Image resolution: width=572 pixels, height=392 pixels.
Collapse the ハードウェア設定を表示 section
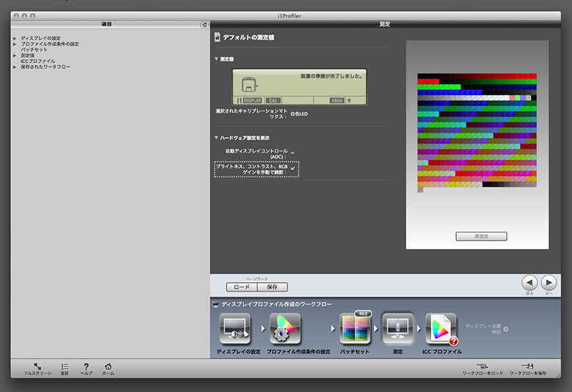coord(216,138)
